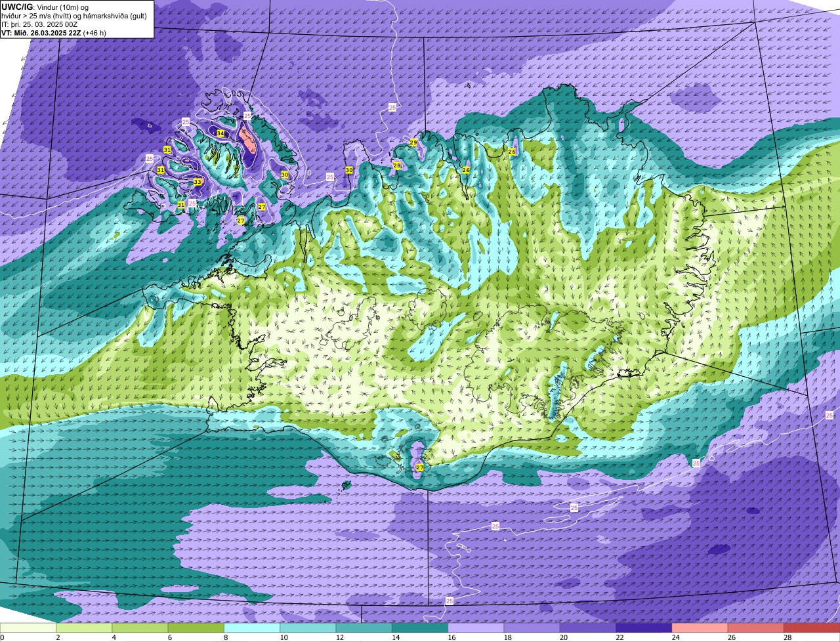Click the number 10 on the legend scale
The width and height of the screenshot is (840, 642).
click(x=283, y=637)
